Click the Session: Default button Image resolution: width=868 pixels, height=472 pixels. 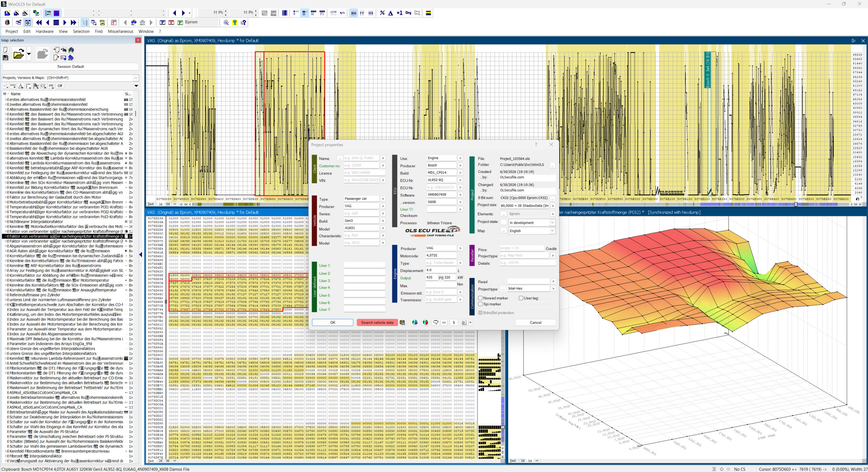pyautogui.click(x=71, y=66)
